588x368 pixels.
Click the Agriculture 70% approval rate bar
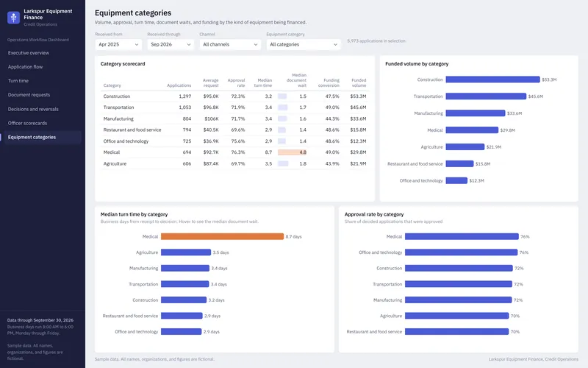(456, 316)
